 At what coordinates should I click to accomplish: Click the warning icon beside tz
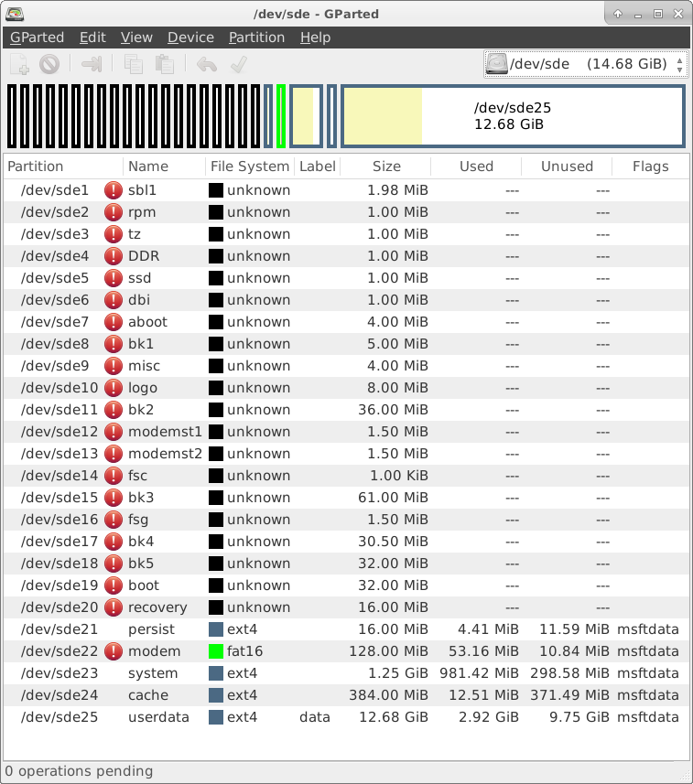tap(114, 234)
